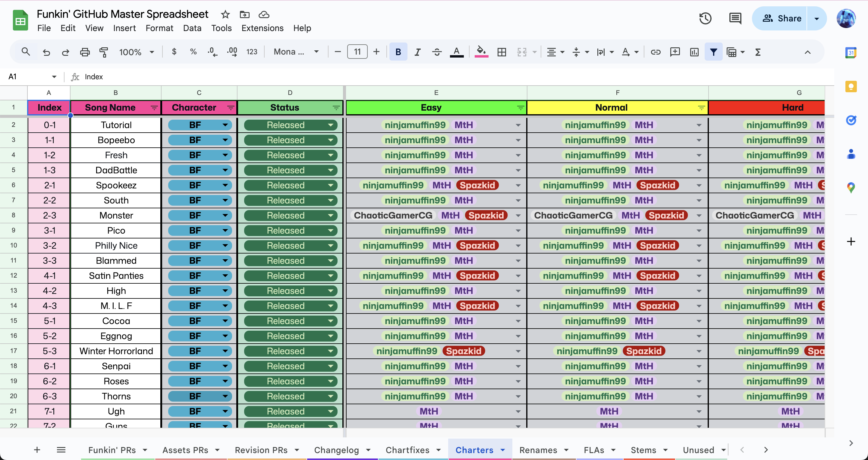Click the Name box showing A1
The height and width of the screenshot is (460, 868).
tap(32, 77)
